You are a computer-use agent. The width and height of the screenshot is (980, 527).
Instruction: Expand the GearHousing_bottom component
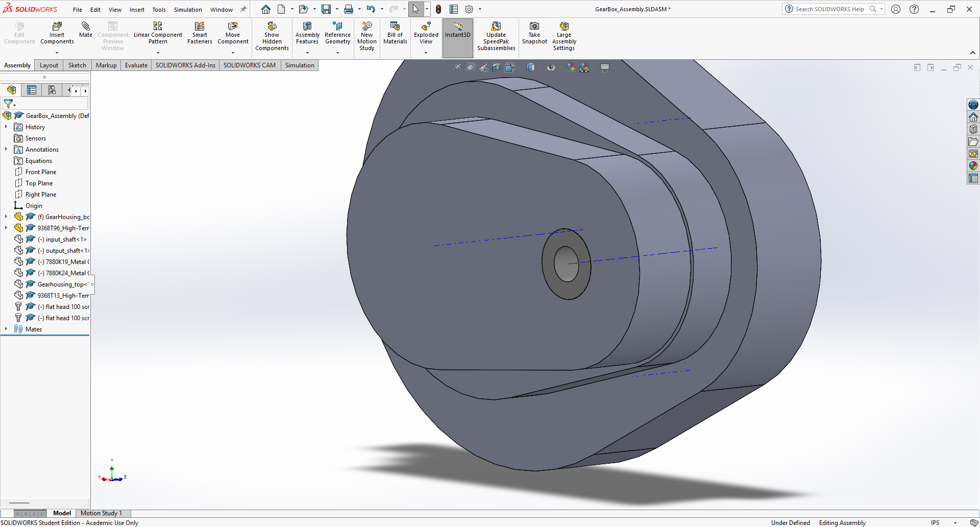(6, 217)
